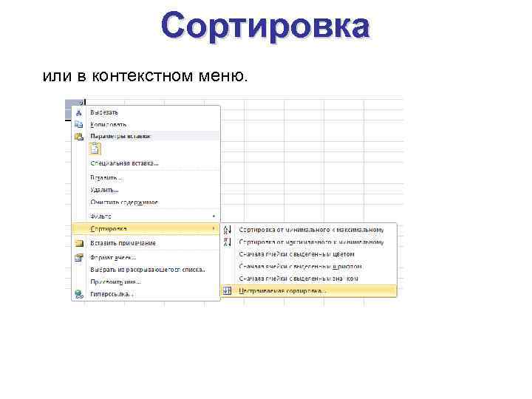Click the A-to-Z ascending sort icon
The height and width of the screenshot is (399, 532).
click(228, 230)
